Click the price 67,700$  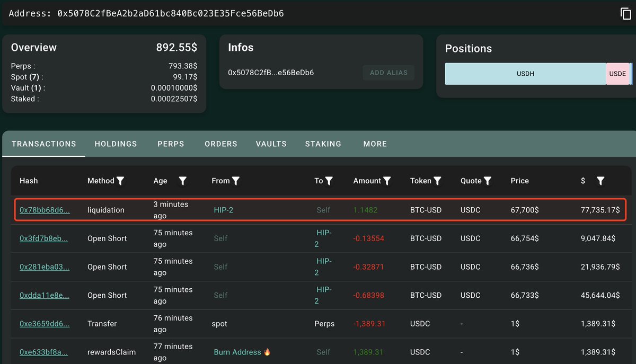[525, 210]
